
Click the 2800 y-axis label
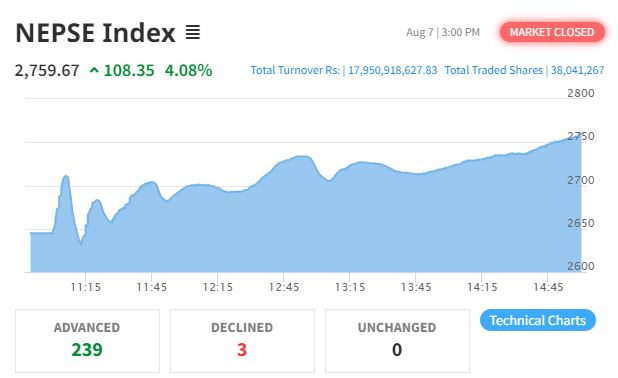pos(581,93)
